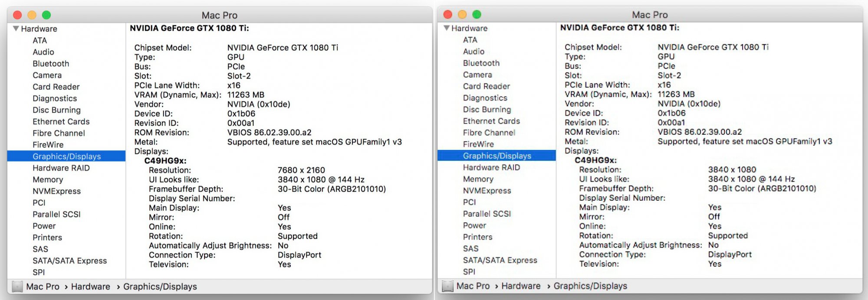Screen dimensions: 868x300
Task: Click C49HG9x display heading in right window
Action: [596, 160]
